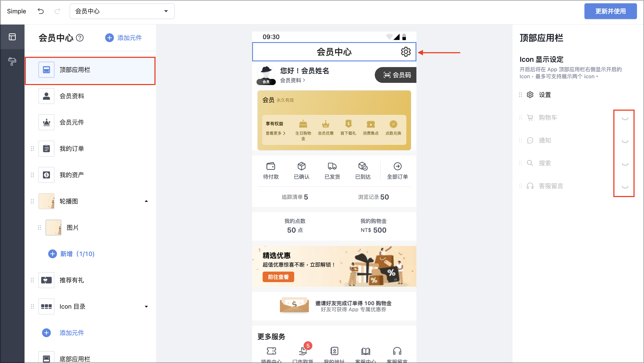Click the settings gear in preview app bar
This screenshot has width=644, height=363.
pos(405,52)
